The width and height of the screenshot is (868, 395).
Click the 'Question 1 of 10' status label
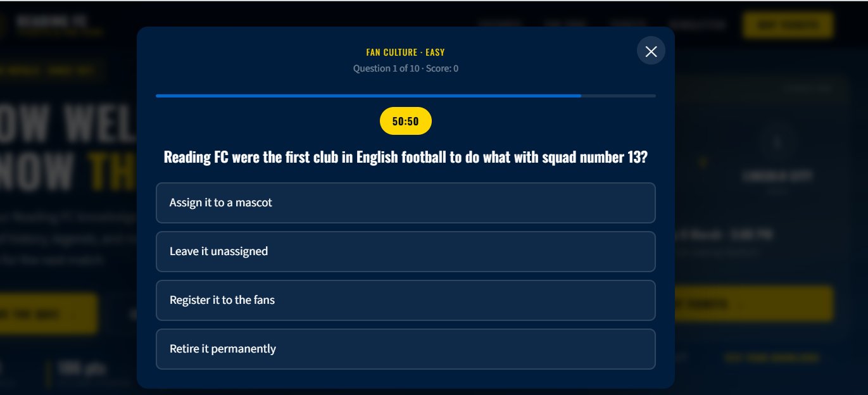coord(405,68)
